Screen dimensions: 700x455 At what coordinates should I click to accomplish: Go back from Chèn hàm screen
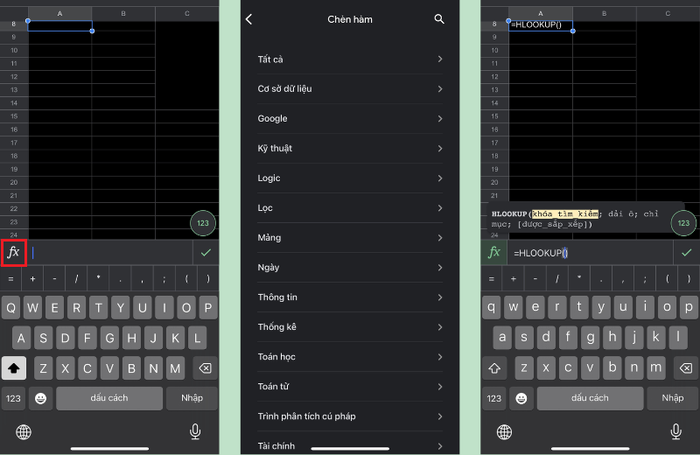[x=249, y=19]
